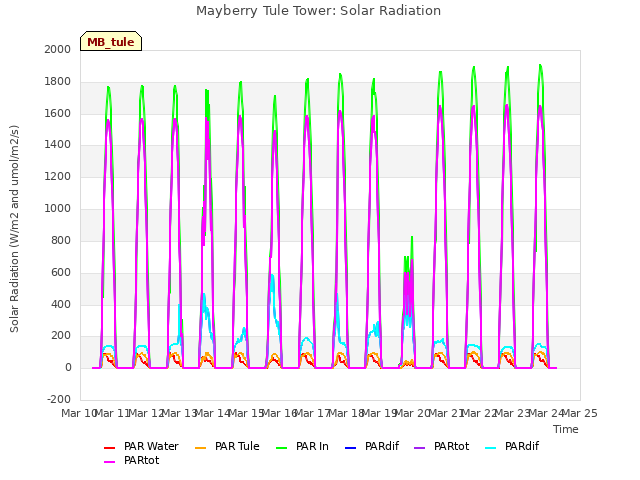The height and width of the screenshot is (480, 640).
Task: Click the red PAR Water legend swatch
Action: click(x=109, y=448)
